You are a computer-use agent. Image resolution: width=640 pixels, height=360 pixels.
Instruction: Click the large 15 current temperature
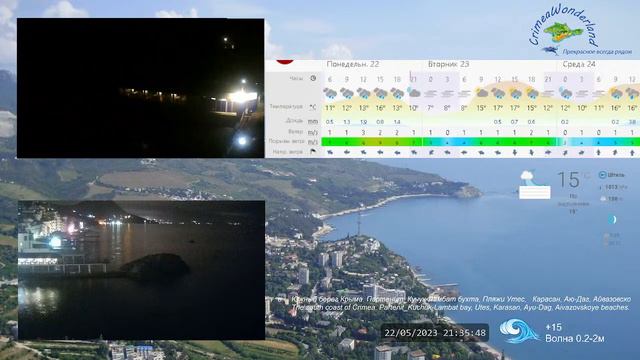pyautogui.click(x=569, y=180)
